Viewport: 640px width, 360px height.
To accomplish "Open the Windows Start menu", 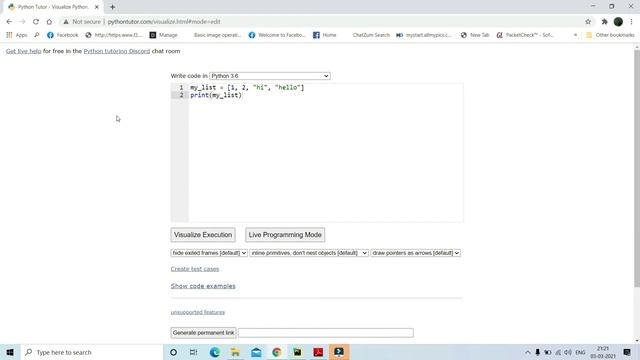I will [10, 352].
